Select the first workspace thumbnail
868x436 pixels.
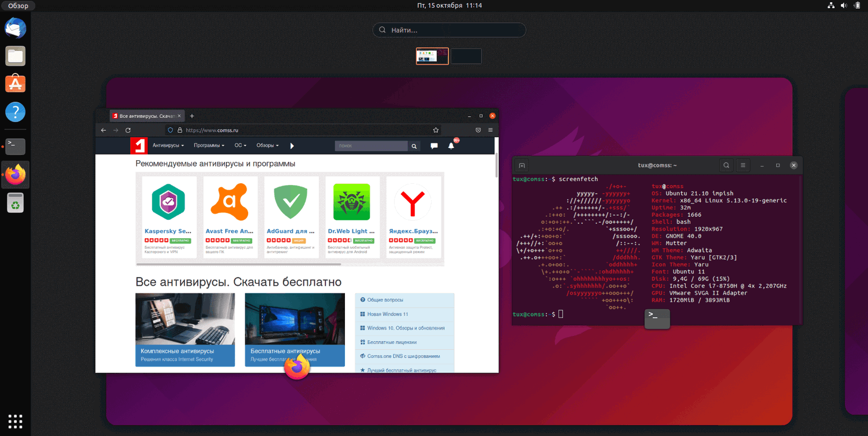(432, 56)
